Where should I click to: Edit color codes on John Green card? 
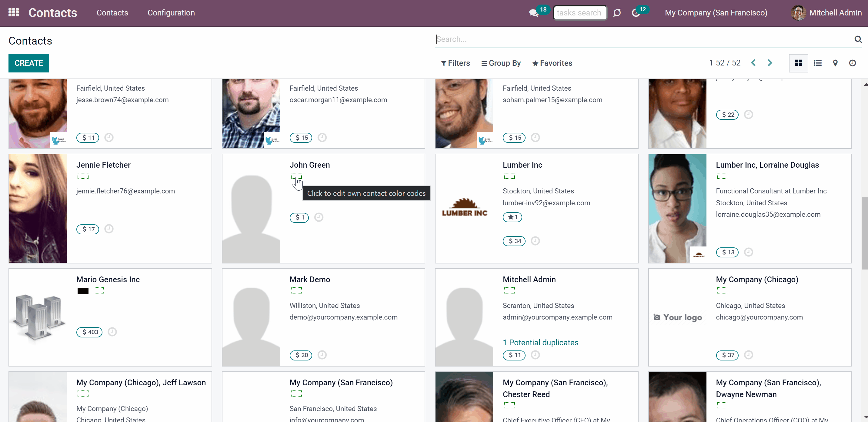[x=296, y=176]
